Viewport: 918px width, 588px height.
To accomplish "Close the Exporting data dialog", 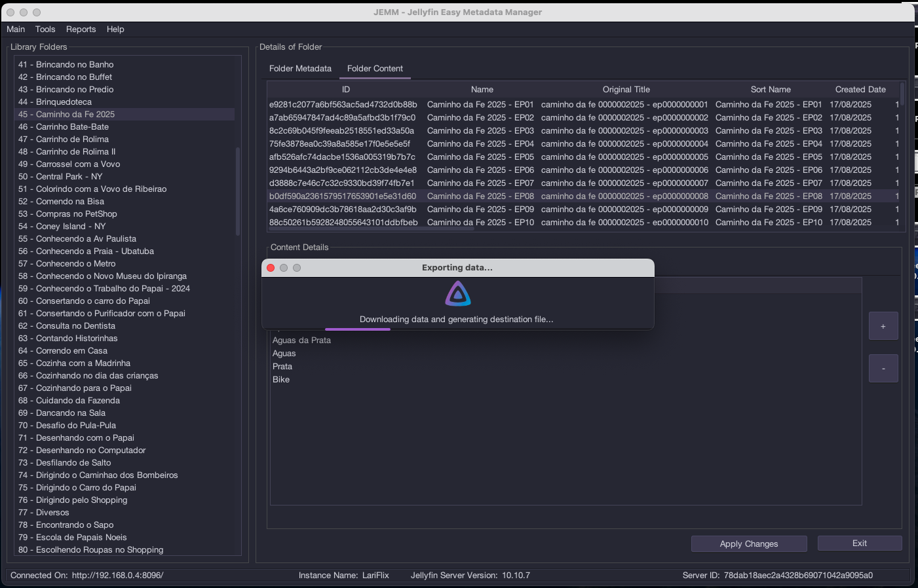I will (x=271, y=268).
